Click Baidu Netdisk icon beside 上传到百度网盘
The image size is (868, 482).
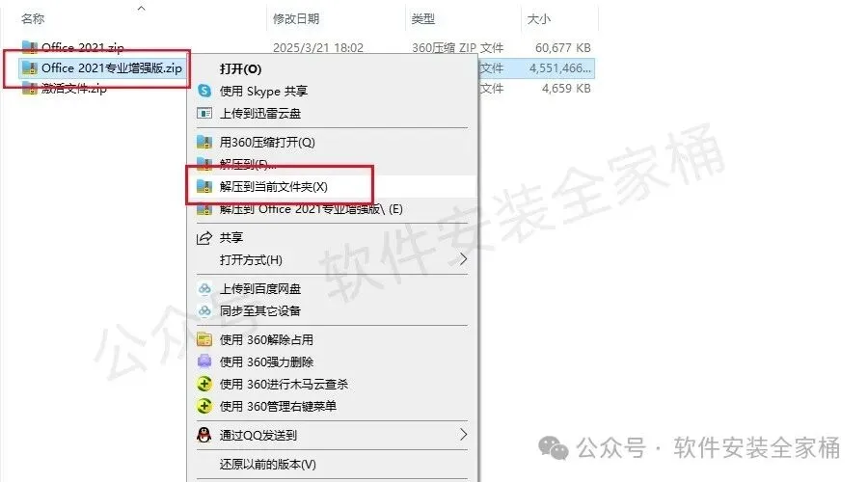(204, 289)
